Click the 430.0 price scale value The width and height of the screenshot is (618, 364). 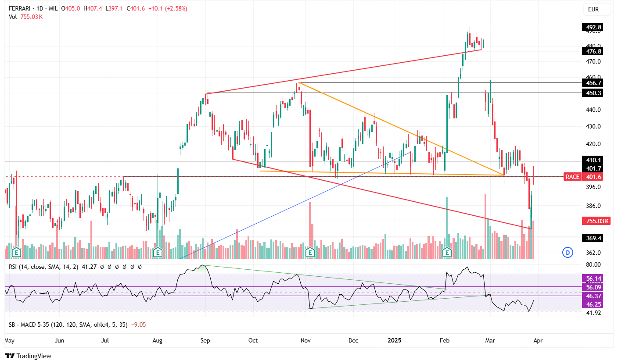click(x=593, y=127)
